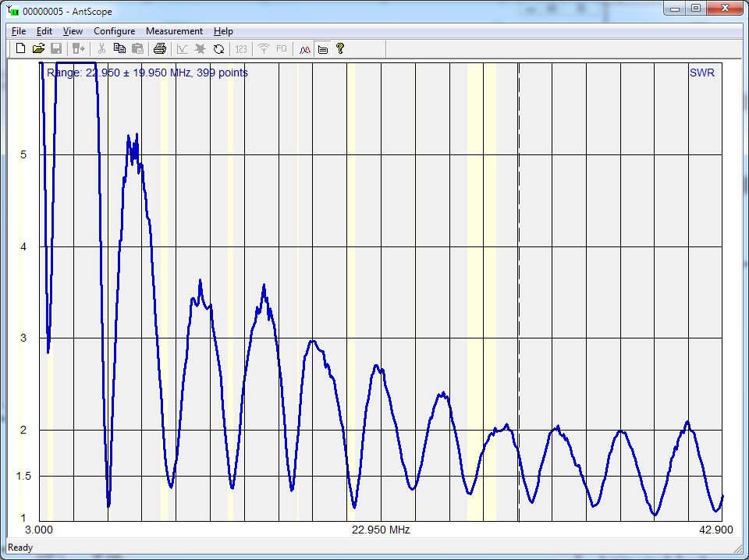Toggle the pressed list view toolbar button
The width and height of the screenshot is (749, 560).
tap(322, 49)
